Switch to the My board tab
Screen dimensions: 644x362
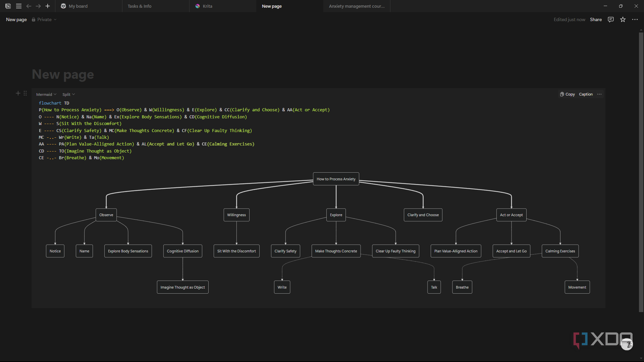tap(89, 6)
